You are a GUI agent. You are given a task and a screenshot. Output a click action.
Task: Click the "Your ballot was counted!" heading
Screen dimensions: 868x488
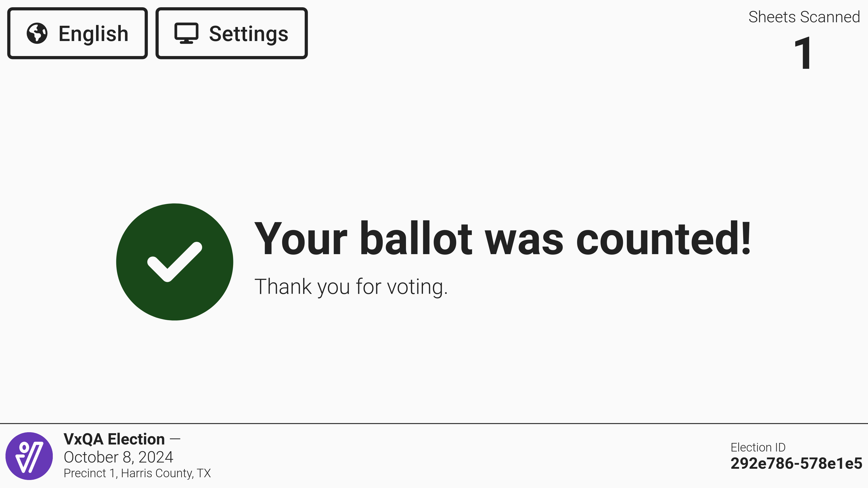pyautogui.click(x=502, y=239)
